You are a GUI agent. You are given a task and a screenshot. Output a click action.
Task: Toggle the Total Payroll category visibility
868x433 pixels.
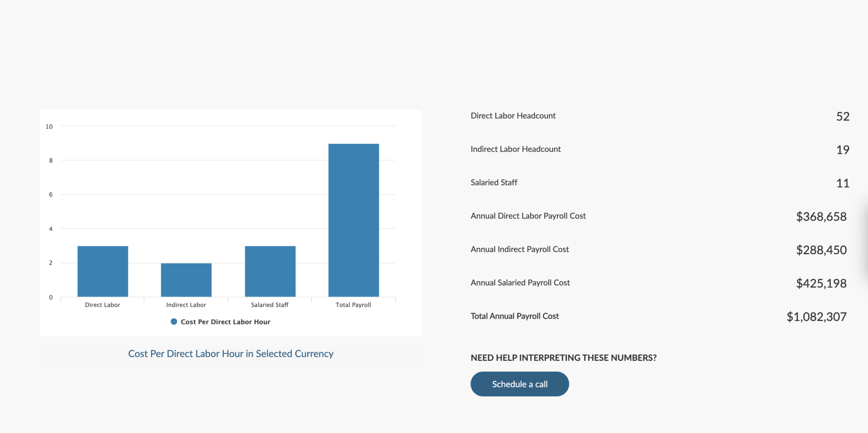(x=353, y=304)
